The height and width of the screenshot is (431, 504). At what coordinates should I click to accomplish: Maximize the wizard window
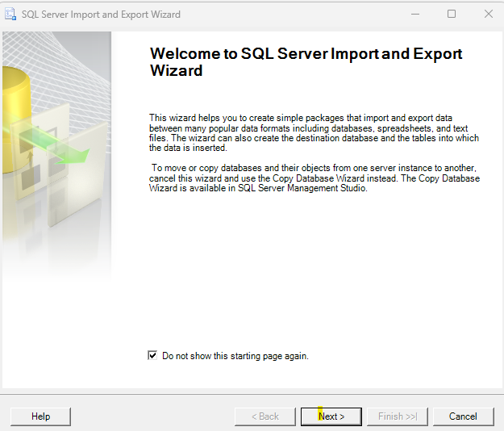452,15
